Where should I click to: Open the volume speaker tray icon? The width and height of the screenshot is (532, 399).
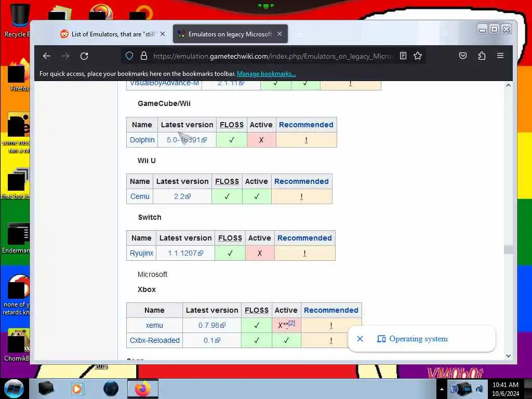point(480,389)
